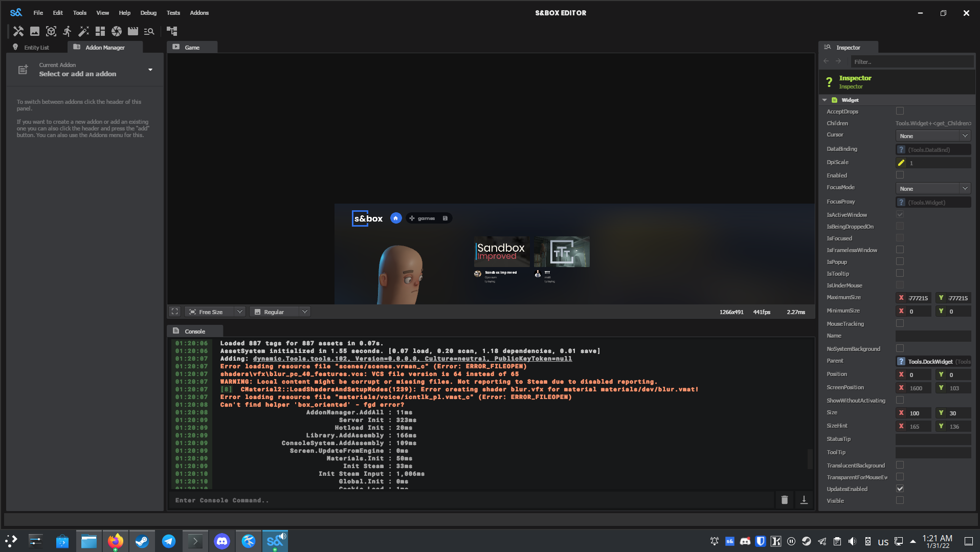Click the fullscreen icon in the Game viewport
The image size is (980, 552).
click(x=174, y=311)
